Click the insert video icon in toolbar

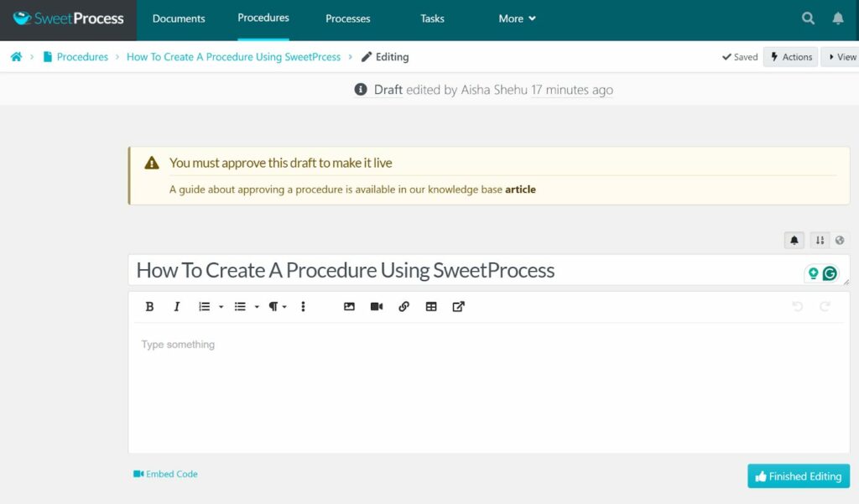(377, 307)
